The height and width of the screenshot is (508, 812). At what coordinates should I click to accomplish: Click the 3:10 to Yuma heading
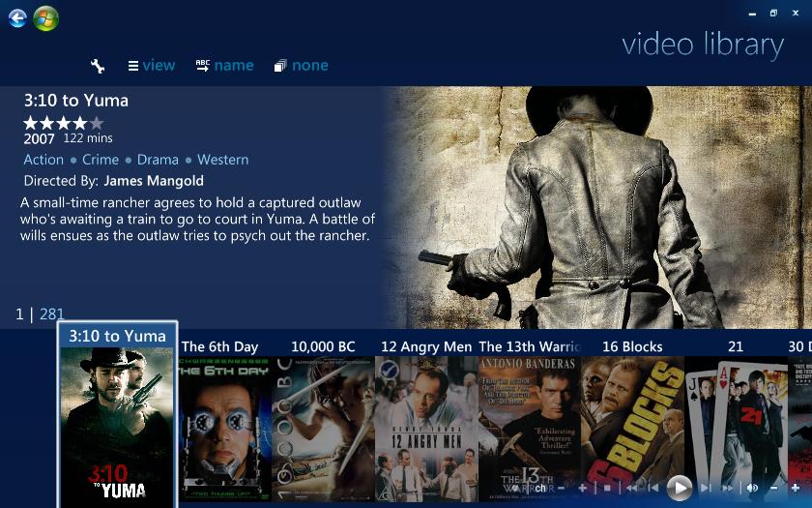tap(76, 100)
